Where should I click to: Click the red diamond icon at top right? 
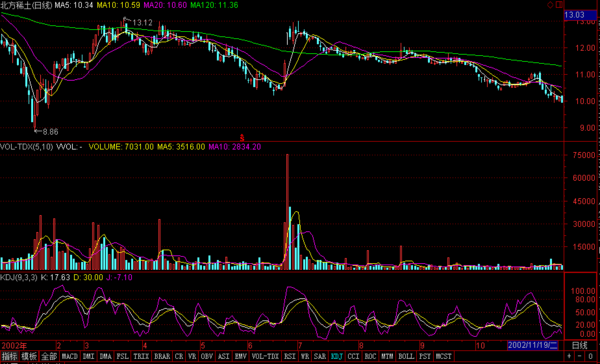(x=551, y=5)
